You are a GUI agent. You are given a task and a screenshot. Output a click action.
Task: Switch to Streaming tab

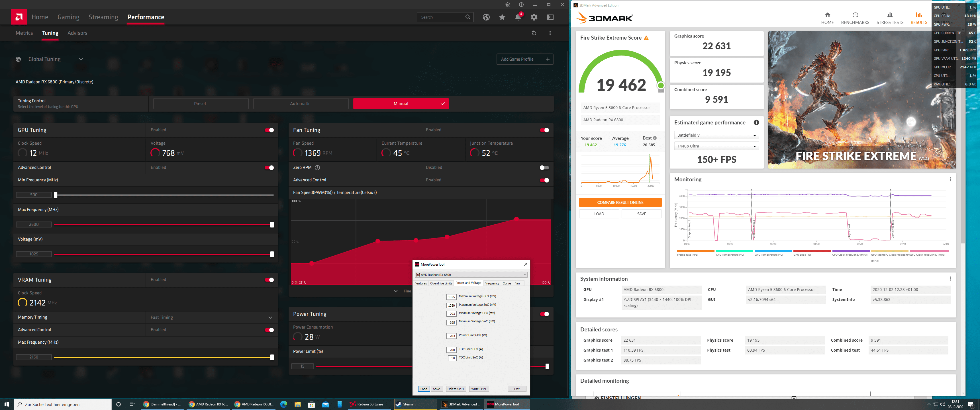[x=103, y=17]
